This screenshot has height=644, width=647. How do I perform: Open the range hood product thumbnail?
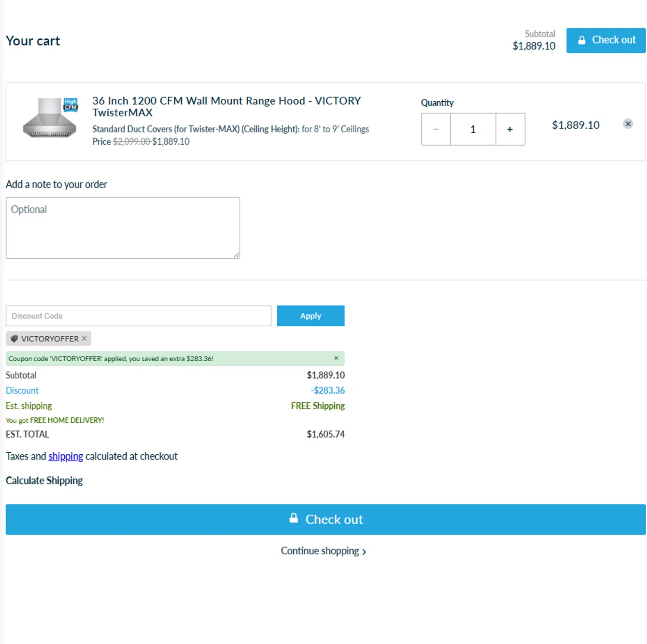[x=50, y=118]
